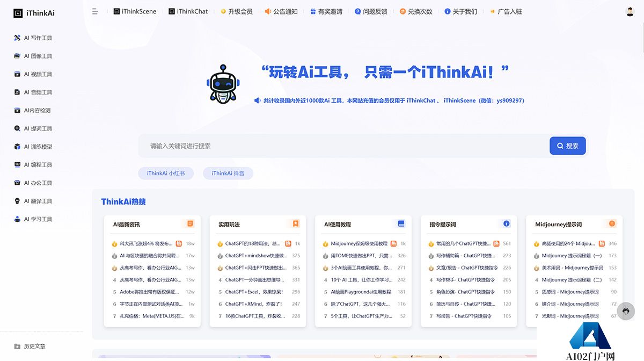Click the 搜索 search button

(x=567, y=146)
